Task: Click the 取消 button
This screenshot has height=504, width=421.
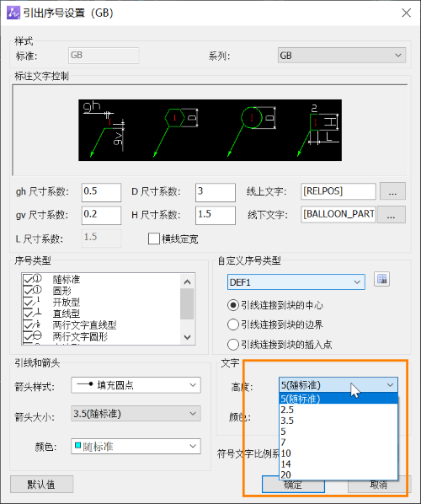Action: pyautogui.click(x=378, y=485)
